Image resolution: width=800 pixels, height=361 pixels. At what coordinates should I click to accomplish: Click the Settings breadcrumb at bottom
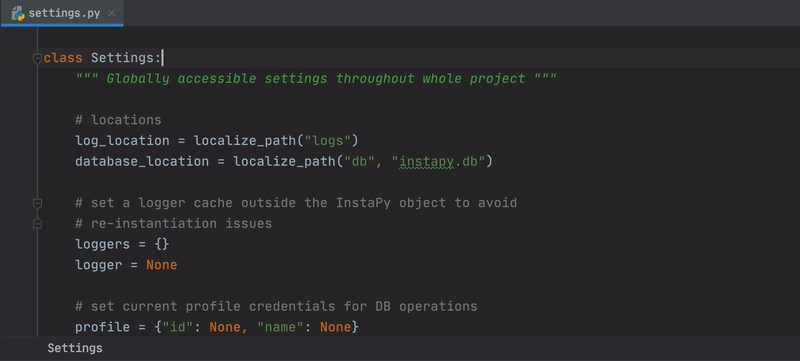coord(75,348)
